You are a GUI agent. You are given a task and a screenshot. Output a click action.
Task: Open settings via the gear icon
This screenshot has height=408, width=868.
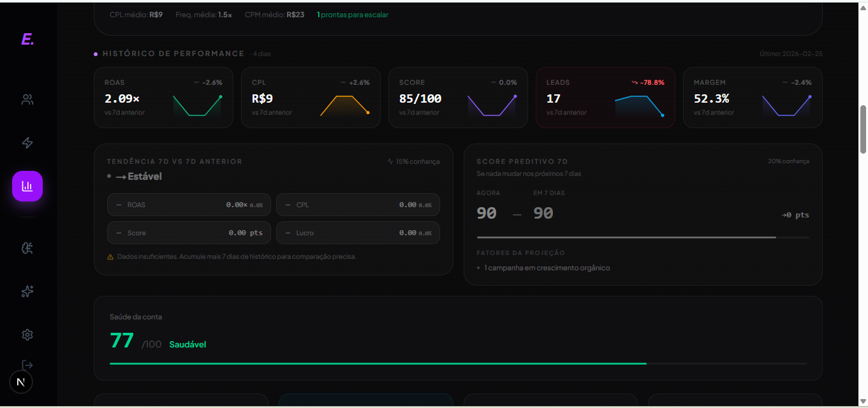click(27, 334)
